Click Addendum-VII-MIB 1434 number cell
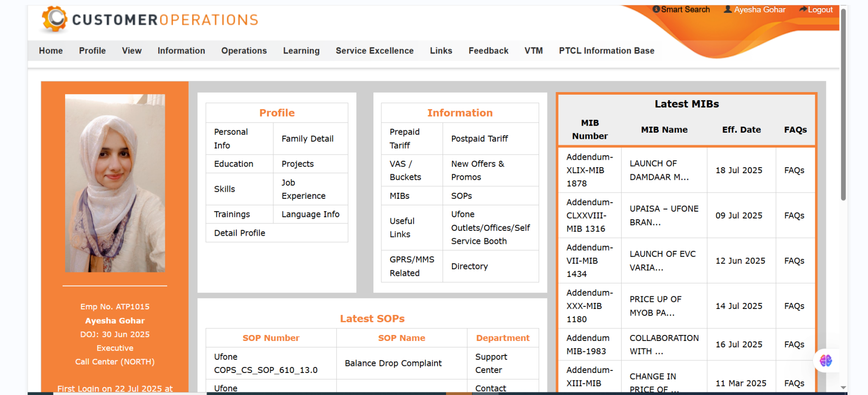Image resolution: width=868 pixels, height=395 pixels. [x=590, y=261]
